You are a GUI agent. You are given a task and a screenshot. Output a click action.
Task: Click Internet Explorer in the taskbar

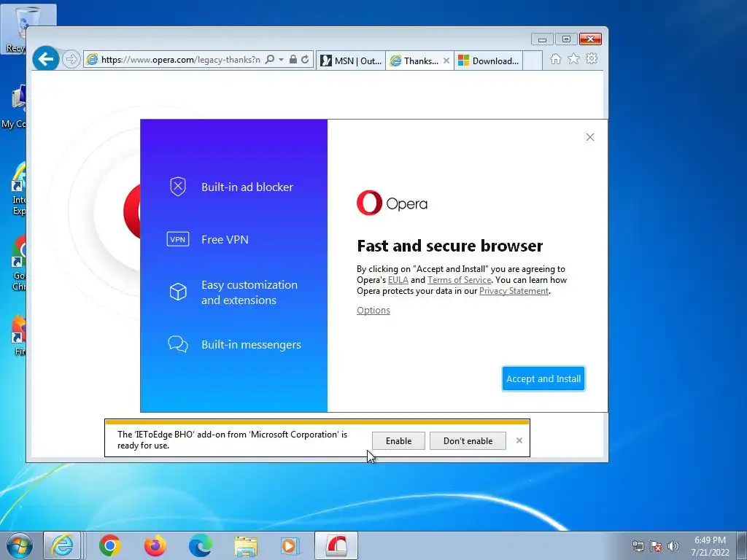click(62, 545)
